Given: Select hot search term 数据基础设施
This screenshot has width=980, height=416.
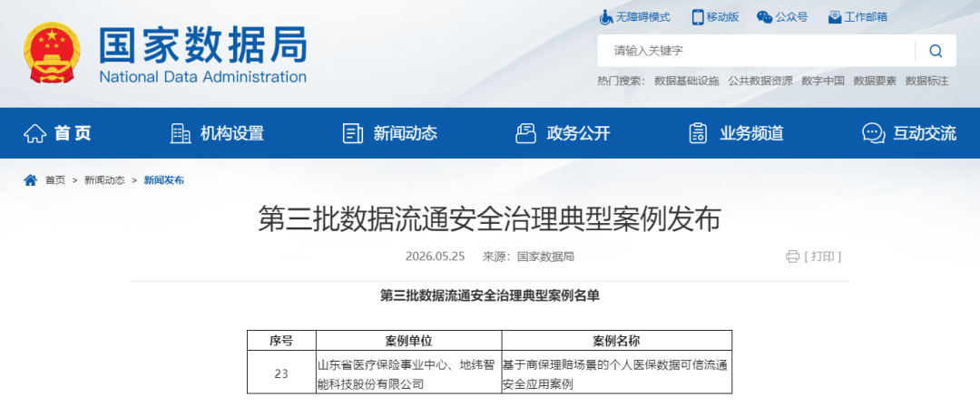Looking at the screenshot, I should [687, 81].
